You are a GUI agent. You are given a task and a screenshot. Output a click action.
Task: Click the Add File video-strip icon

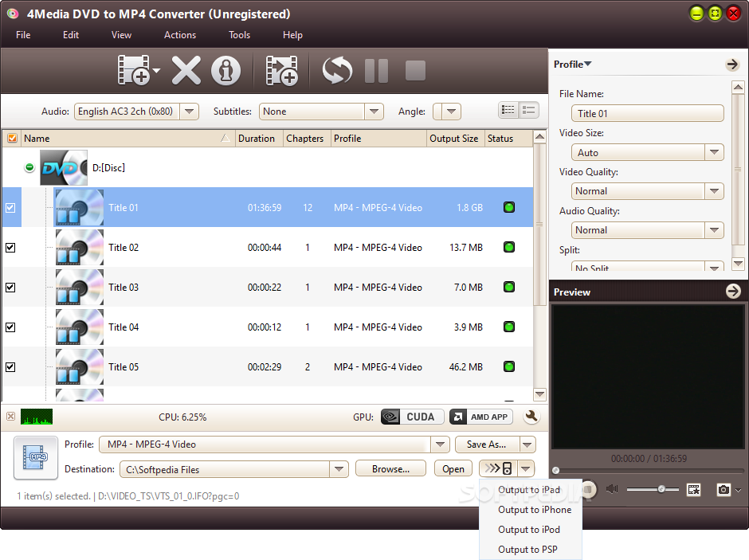tap(134, 70)
